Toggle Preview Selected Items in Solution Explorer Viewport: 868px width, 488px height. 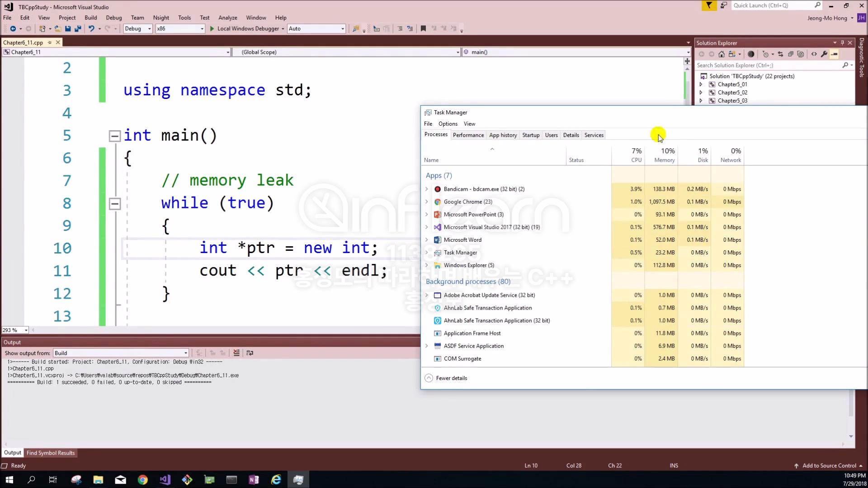pyautogui.click(x=835, y=54)
